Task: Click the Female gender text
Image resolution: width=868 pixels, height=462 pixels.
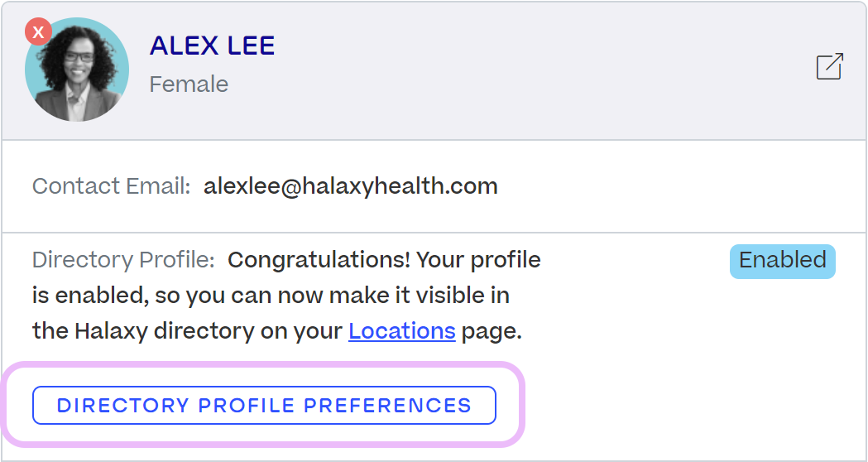Action: pyautogui.click(x=189, y=84)
